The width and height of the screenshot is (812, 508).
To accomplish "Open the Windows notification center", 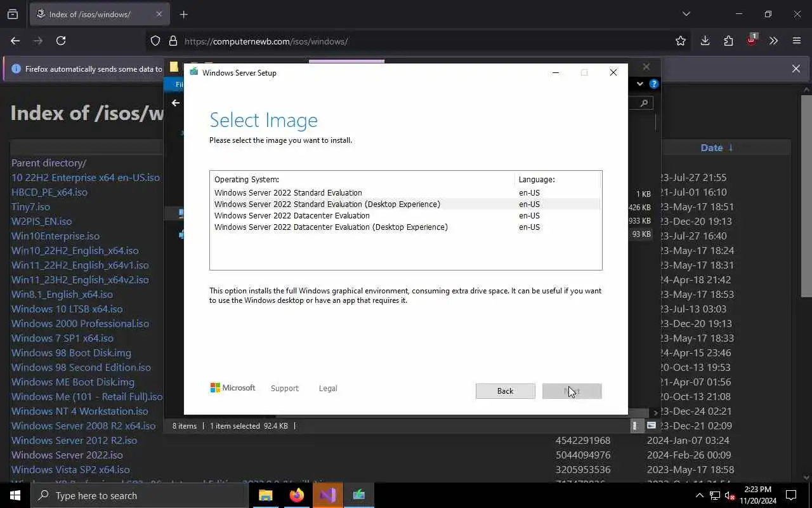I will click(x=791, y=495).
